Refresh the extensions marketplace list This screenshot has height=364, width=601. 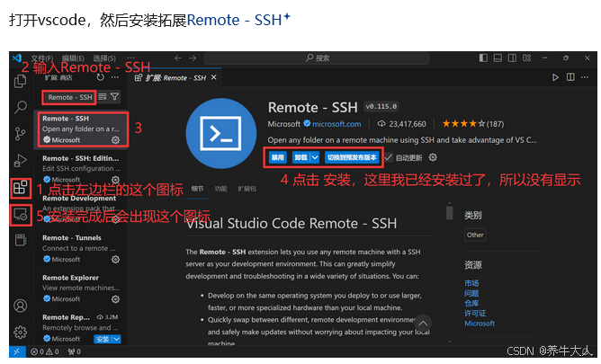coord(101,77)
